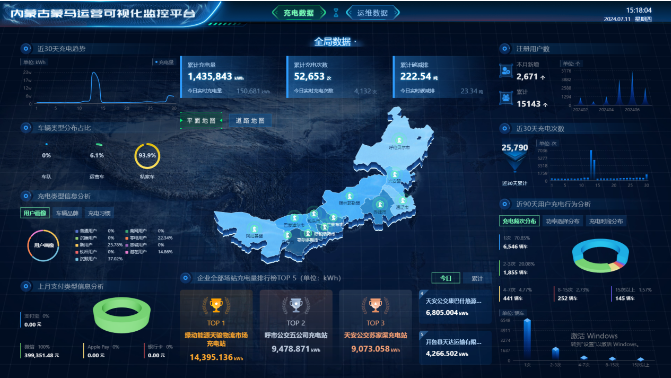Open the fifth-ranked station card 4,266.502
Viewport: 671px width, 378px height.
pos(455,348)
